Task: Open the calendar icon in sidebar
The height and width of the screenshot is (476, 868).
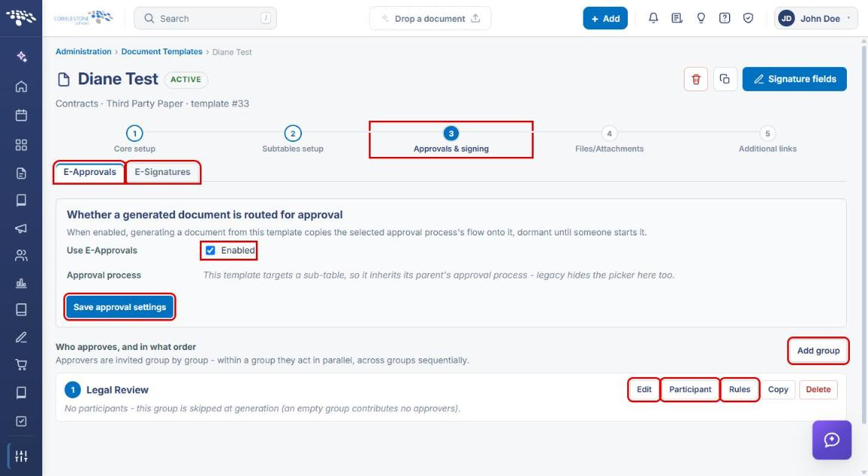Action: coord(21,115)
